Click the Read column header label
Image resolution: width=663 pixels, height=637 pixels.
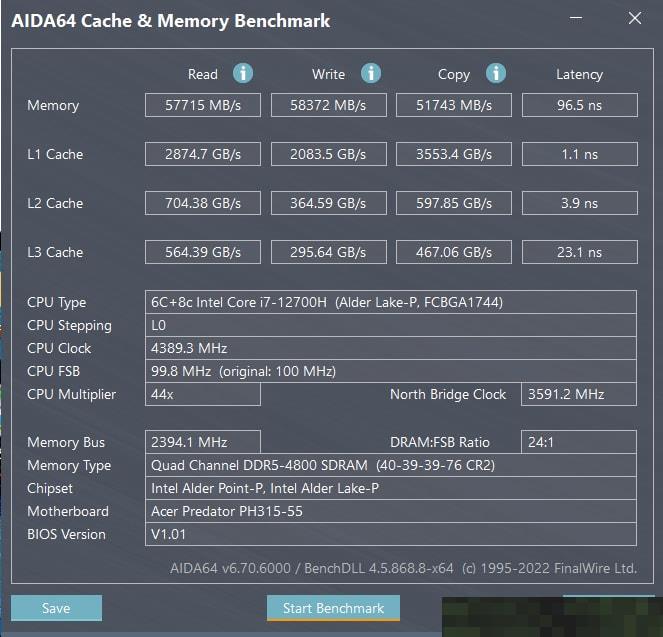click(203, 74)
